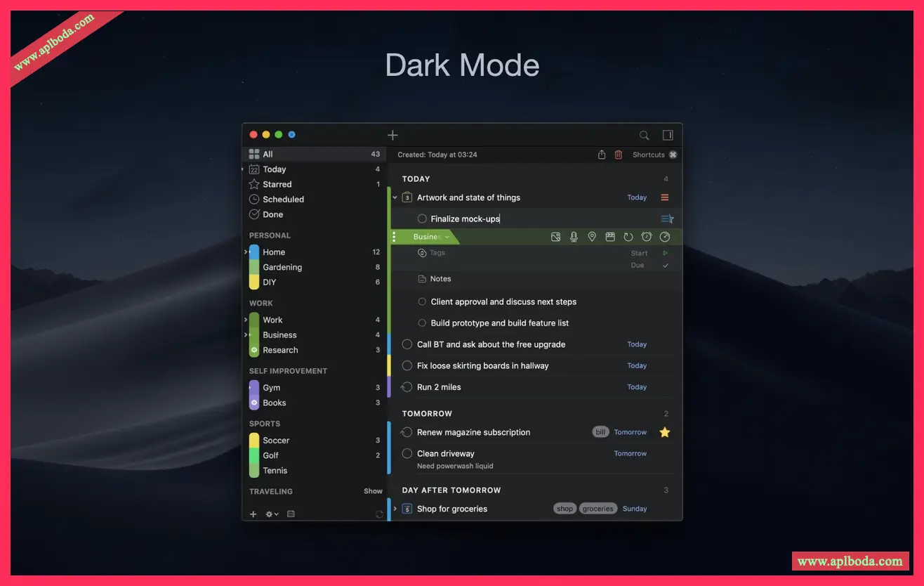Share the task using the share icon
This screenshot has height=586, width=924.
602,155
